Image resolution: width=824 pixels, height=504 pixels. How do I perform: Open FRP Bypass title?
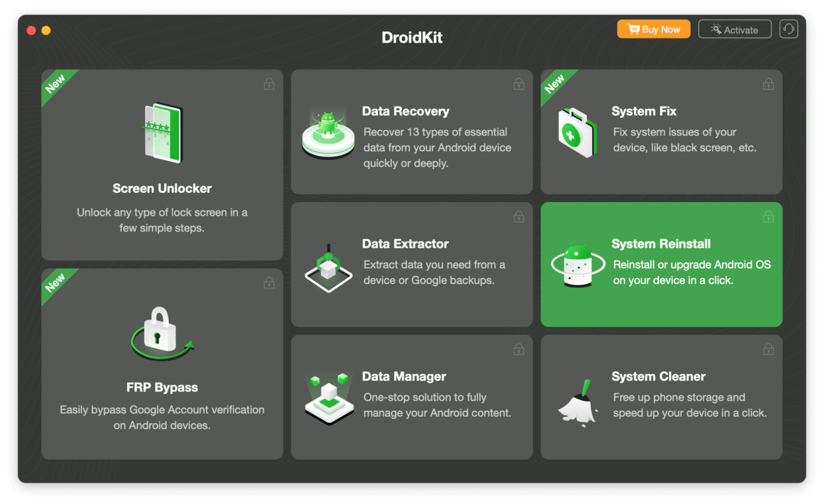tap(162, 387)
